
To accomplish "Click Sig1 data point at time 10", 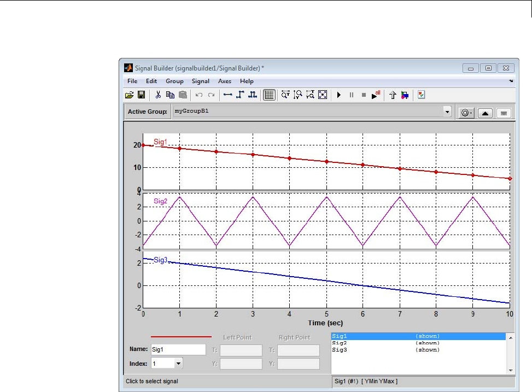I will [x=510, y=179].
